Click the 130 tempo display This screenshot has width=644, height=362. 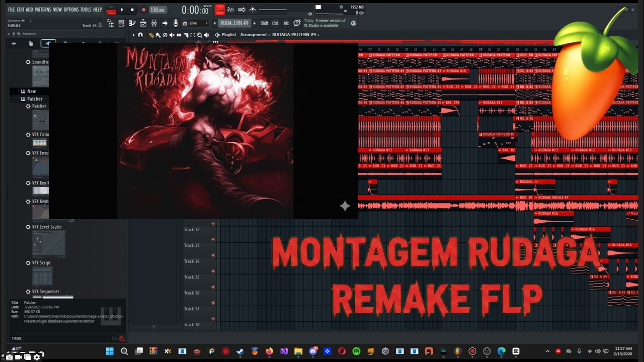point(158,10)
